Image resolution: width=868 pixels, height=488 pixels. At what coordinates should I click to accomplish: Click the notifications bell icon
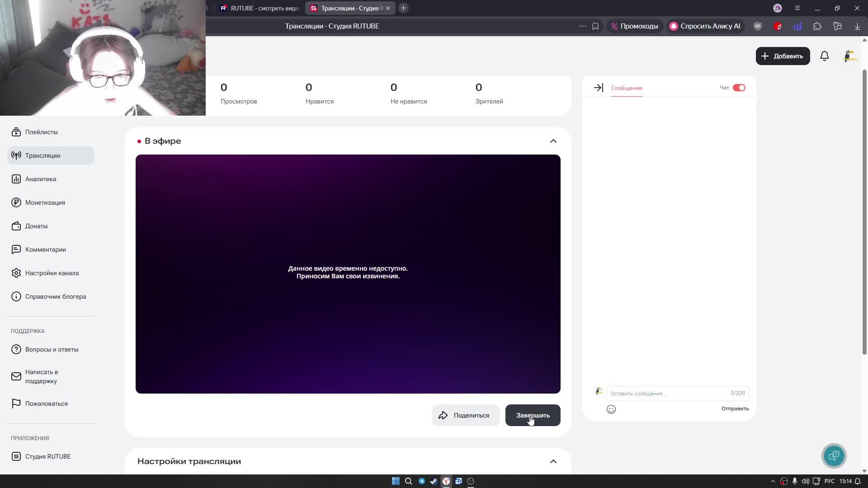pos(825,56)
